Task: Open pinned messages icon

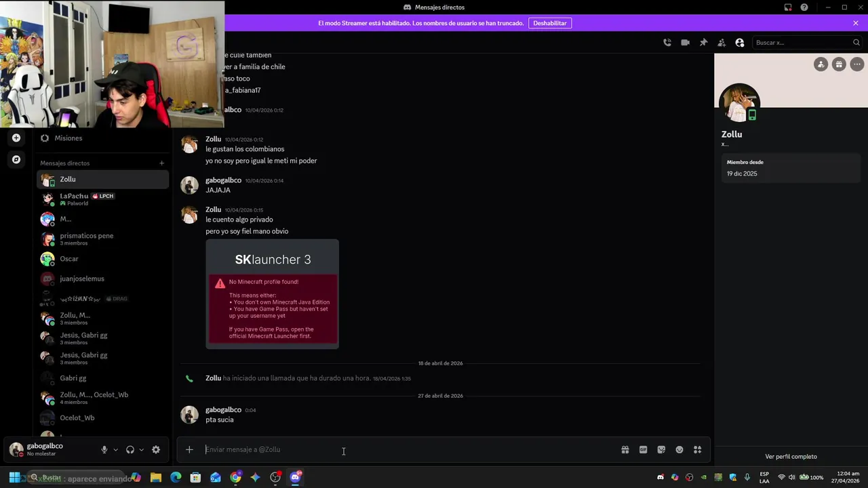Action: pos(703,43)
